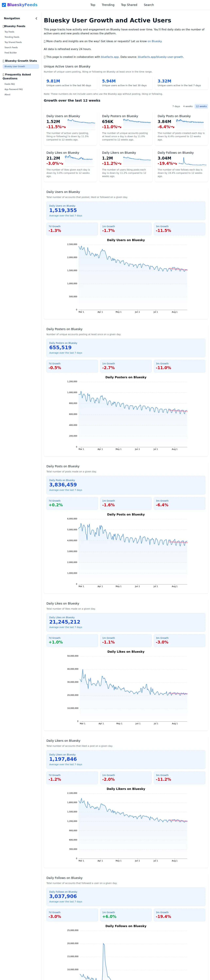Click the +0.2% 7d Growth posts box
This screenshot has height=980, width=210.
(72, 503)
